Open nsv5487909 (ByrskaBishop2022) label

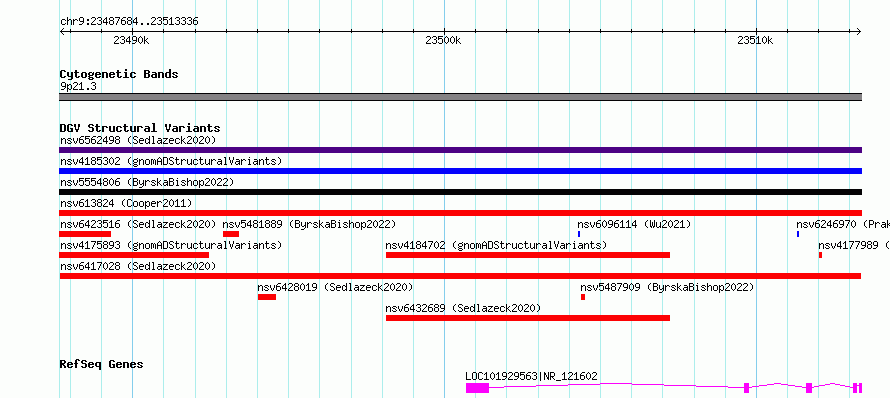coord(667,287)
